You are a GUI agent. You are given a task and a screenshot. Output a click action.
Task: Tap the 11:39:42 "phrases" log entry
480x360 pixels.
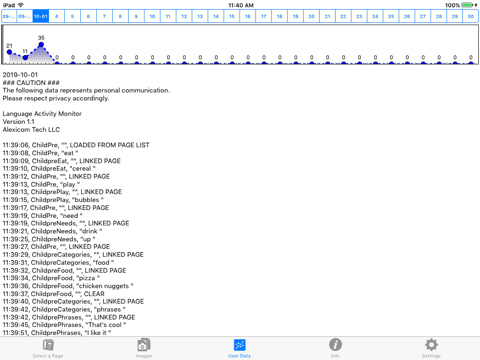(64, 309)
